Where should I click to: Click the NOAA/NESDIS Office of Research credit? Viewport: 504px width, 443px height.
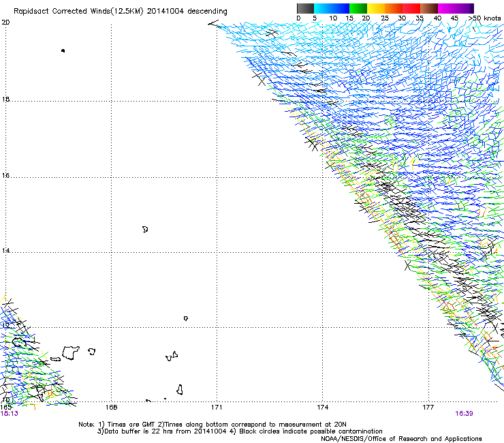point(401,439)
